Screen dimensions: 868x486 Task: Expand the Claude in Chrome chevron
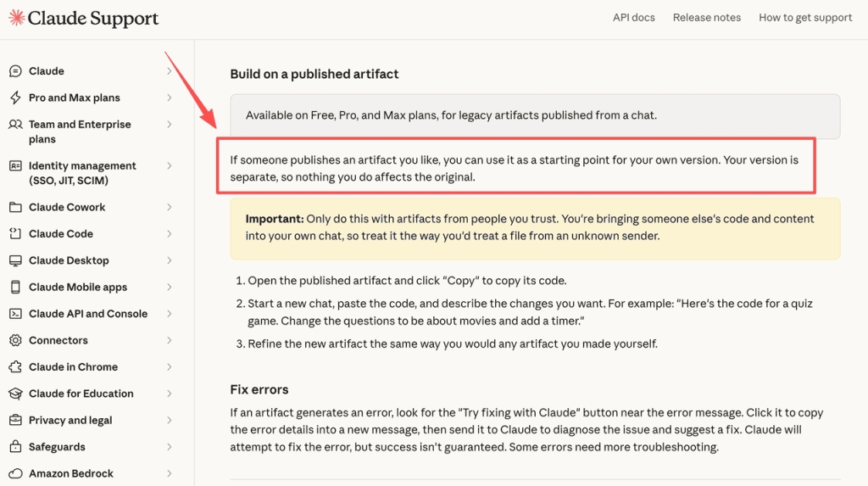[170, 367]
